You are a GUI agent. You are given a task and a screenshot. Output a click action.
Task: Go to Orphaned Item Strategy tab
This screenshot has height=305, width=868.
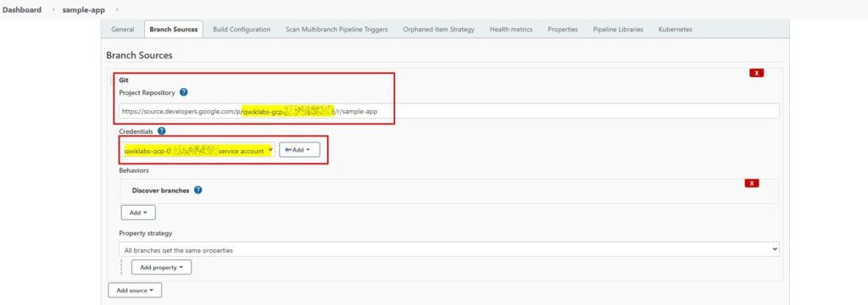[438, 30]
